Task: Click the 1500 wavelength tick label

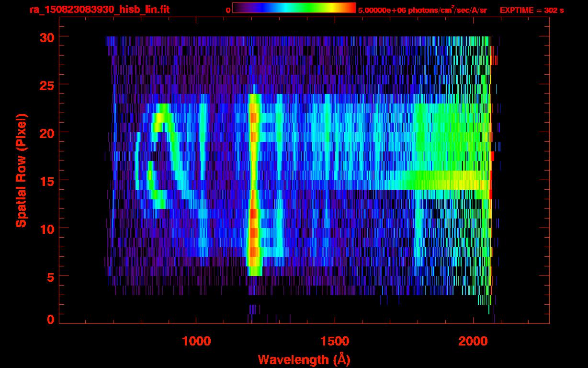Action: click(x=334, y=341)
